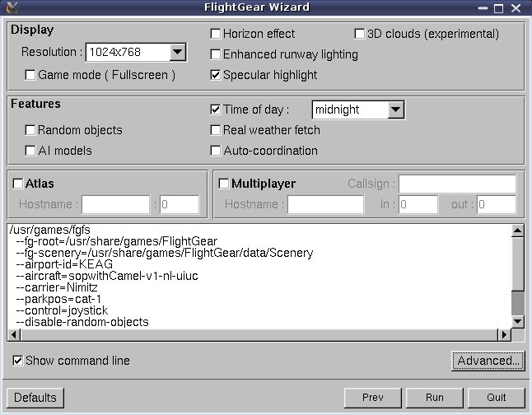
Task: Uncheck the Show command line checkbox
Action: pyautogui.click(x=17, y=361)
